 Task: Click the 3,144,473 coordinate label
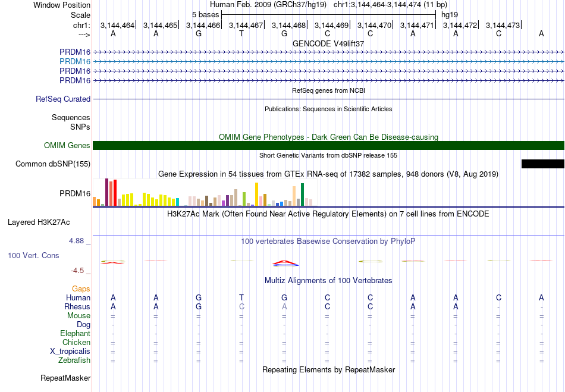tap(503, 25)
